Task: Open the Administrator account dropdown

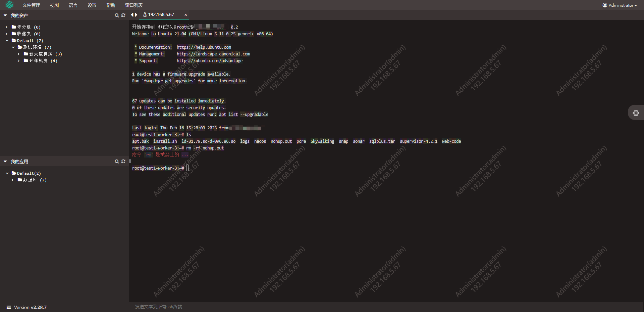Action: (x=619, y=5)
